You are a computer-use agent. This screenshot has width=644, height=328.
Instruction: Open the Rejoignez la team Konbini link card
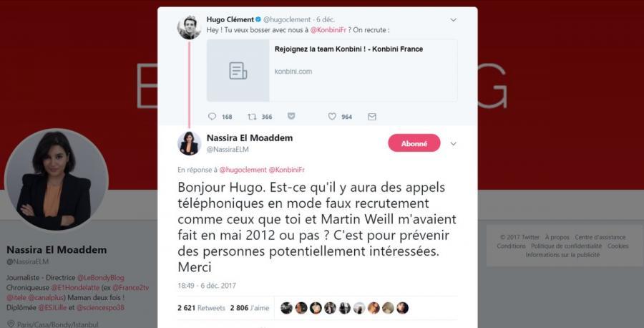348,49
